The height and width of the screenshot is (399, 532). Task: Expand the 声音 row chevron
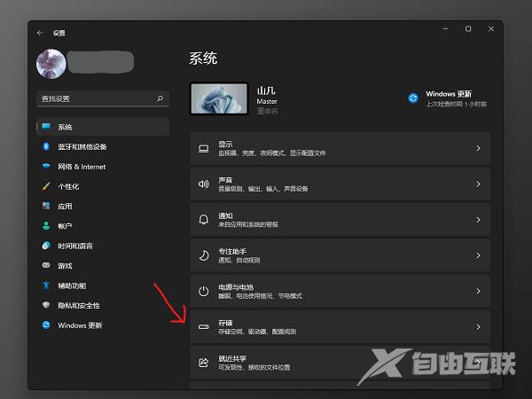tap(478, 184)
